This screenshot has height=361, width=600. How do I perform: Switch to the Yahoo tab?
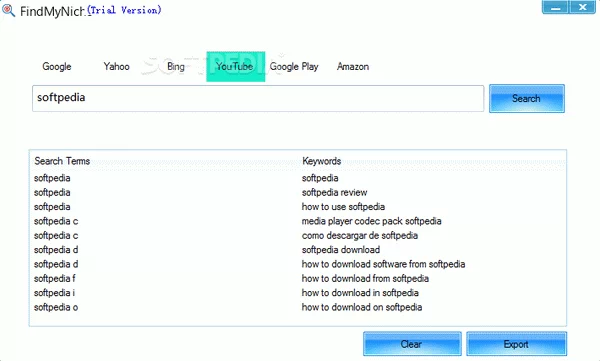coord(116,67)
